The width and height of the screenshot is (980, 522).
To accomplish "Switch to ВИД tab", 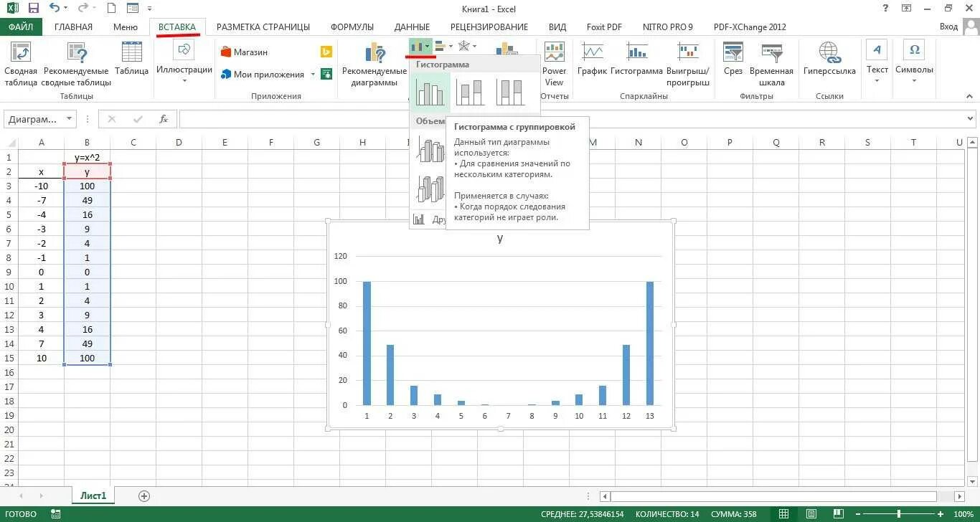I will tap(557, 27).
